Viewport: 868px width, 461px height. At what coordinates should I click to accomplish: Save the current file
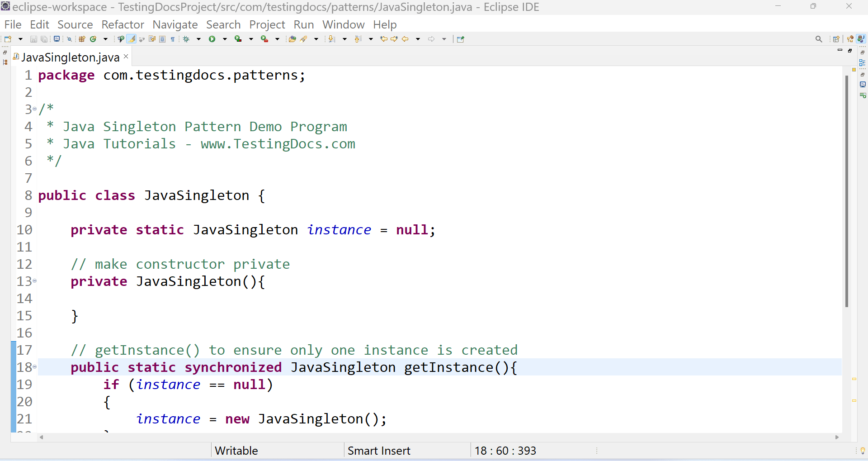pos(34,39)
